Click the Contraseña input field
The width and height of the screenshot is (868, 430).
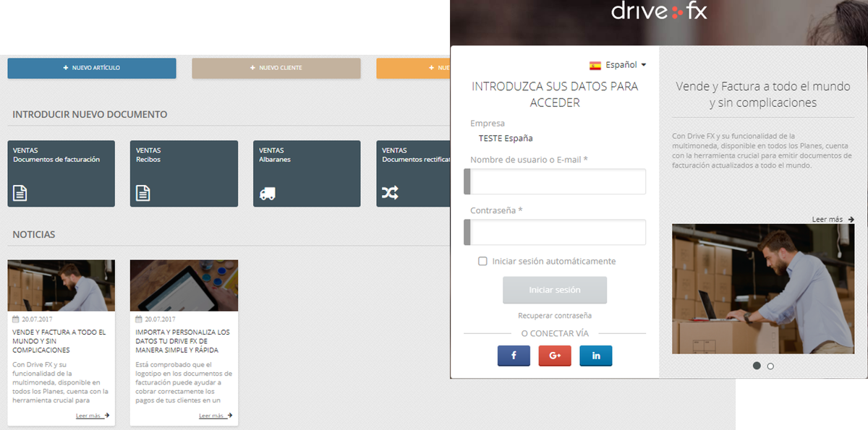point(555,232)
